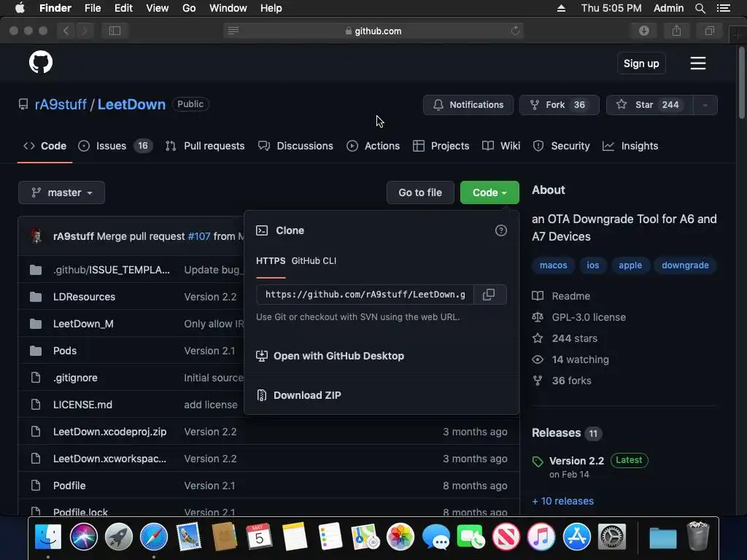
Task: Expand the Star list dropdown arrow
Action: [x=705, y=105]
